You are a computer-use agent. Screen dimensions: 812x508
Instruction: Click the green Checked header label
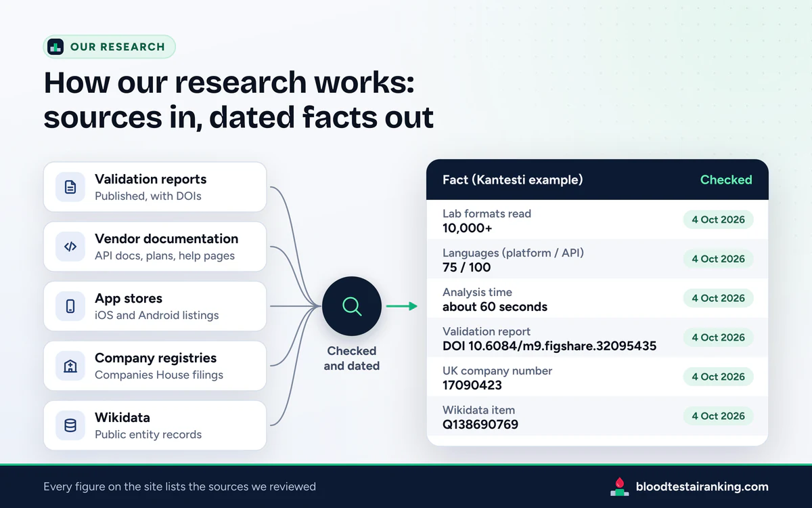click(726, 179)
